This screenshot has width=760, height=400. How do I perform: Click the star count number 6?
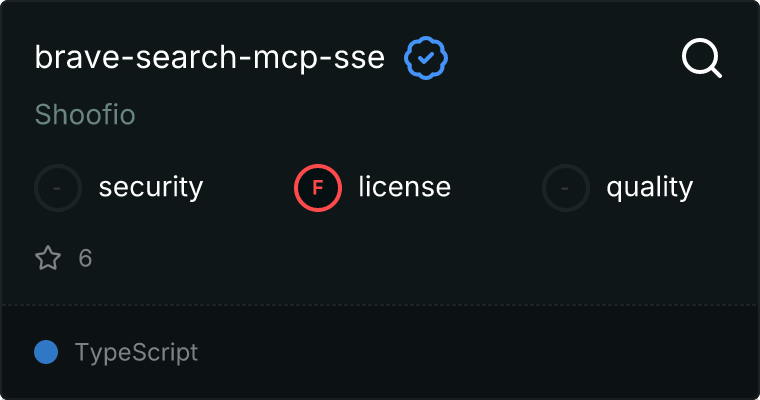point(85,259)
